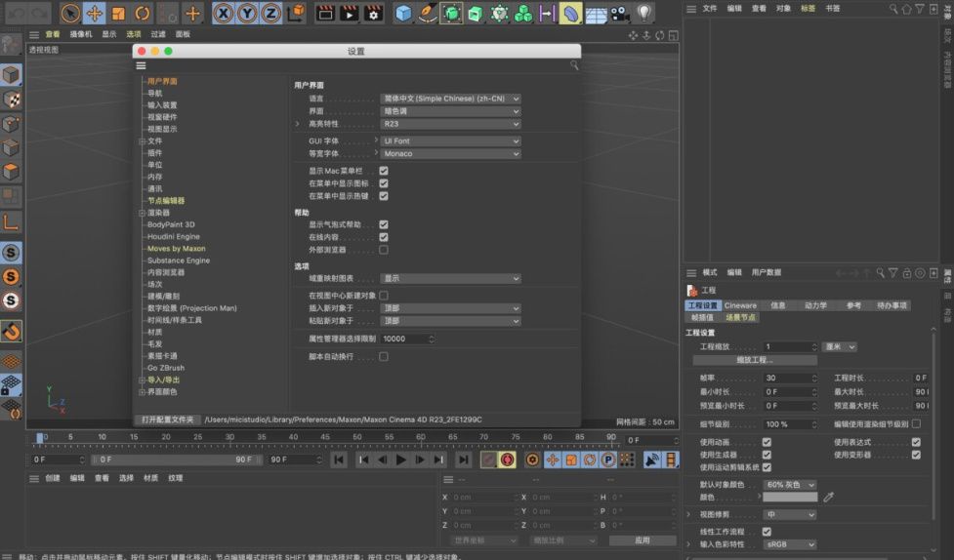Open the default object color 60% gray dropdown
Image resolution: width=954 pixels, height=560 pixels.
coord(790,485)
